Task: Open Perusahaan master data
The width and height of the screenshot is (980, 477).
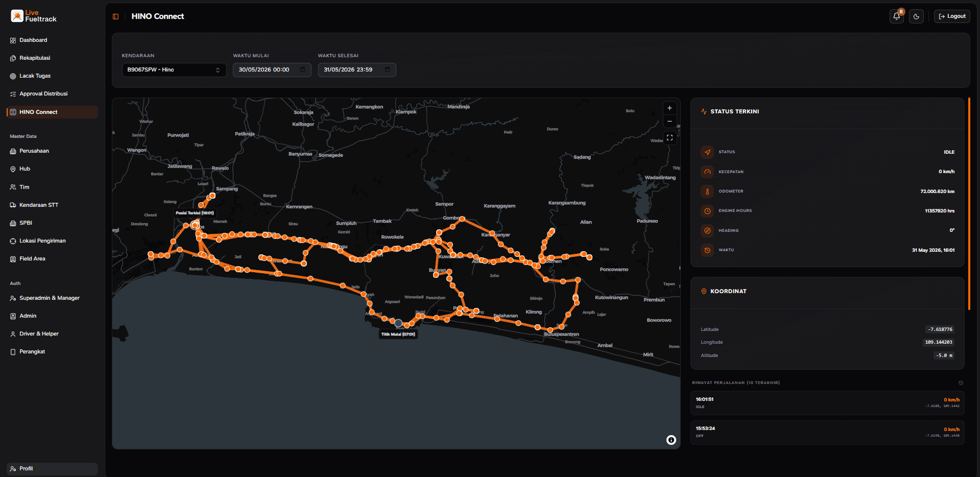Action: click(52, 151)
